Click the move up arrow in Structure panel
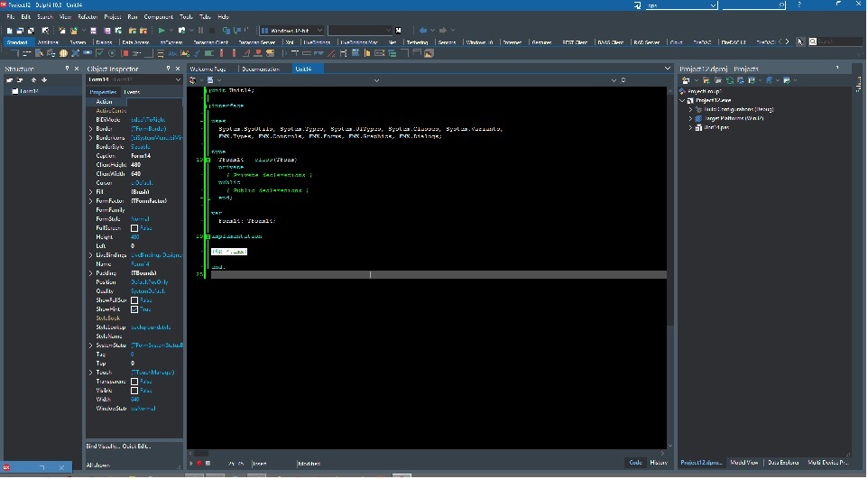Image resolution: width=868 pixels, height=479 pixels. click(33, 80)
